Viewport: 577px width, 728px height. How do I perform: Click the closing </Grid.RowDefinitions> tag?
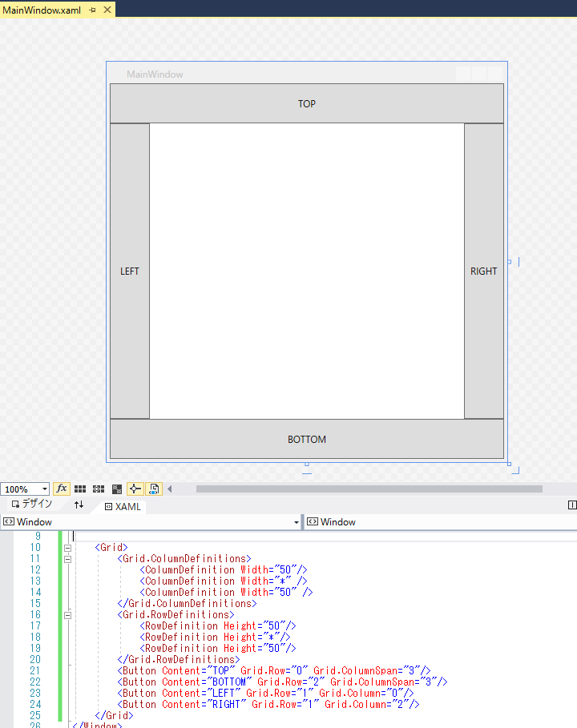[x=179, y=660]
